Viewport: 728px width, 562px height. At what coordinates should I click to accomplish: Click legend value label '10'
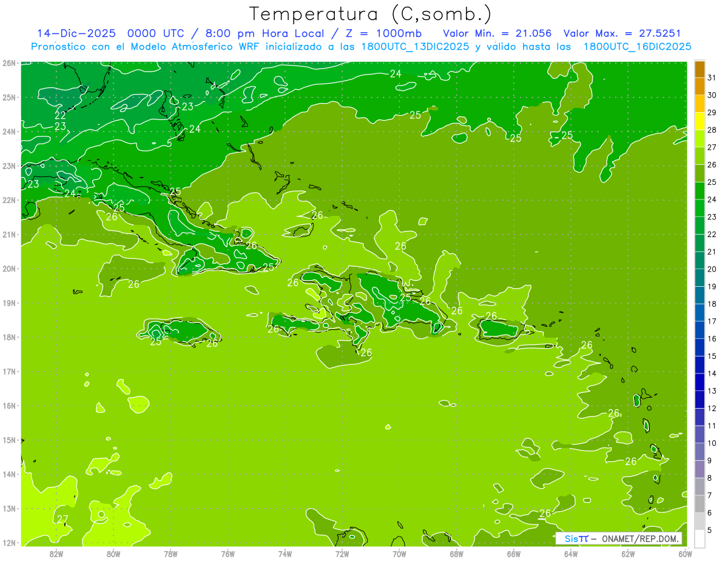coord(712,443)
